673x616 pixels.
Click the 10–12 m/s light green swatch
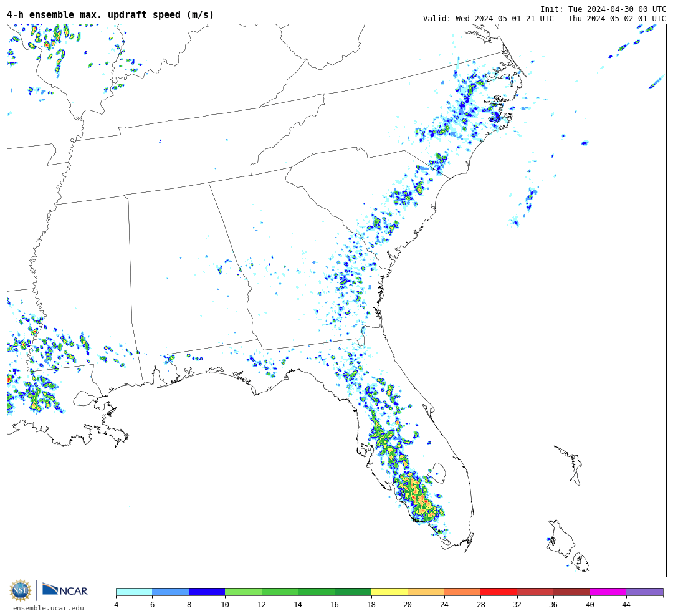pyautogui.click(x=244, y=592)
